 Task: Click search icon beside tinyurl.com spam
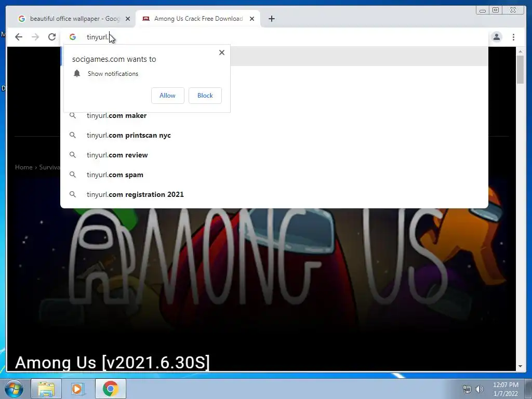[x=73, y=175]
